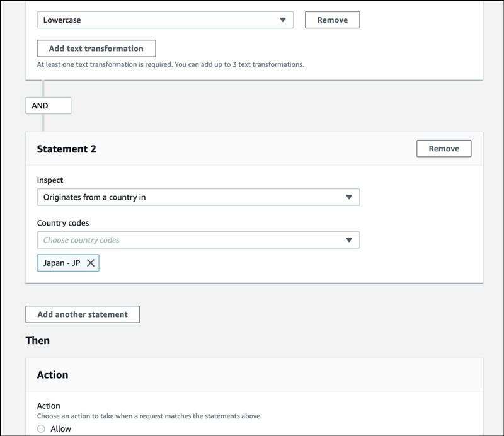Click the AND logical operator box
This screenshot has width=504, height=436.
pyautogui.click(x=48, y=106)
